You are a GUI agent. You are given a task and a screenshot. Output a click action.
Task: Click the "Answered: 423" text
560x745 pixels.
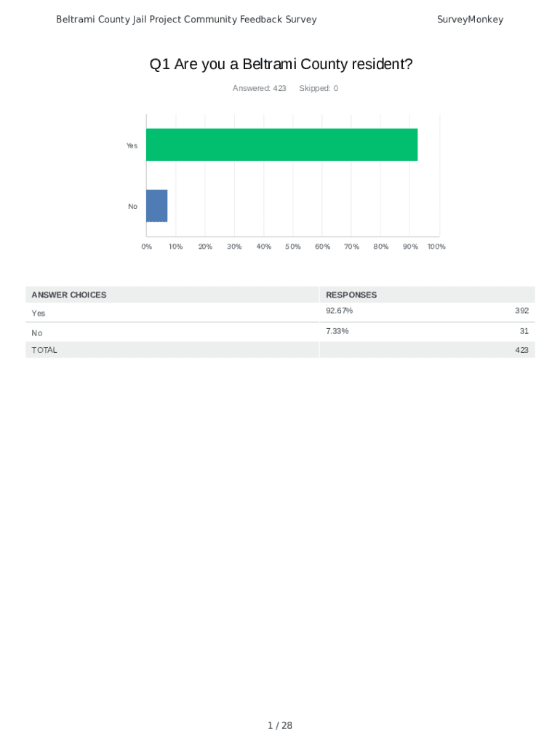[x=259, y=89]
